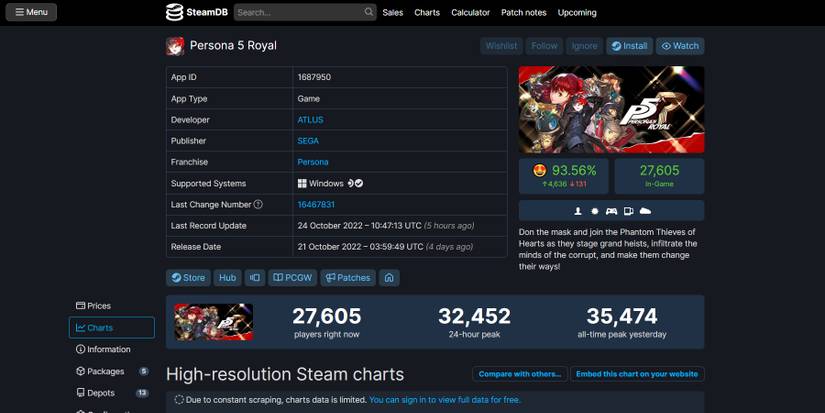Open Prices in the sidebar
This screenshot has width=825, height=413.
pos(112,306)
